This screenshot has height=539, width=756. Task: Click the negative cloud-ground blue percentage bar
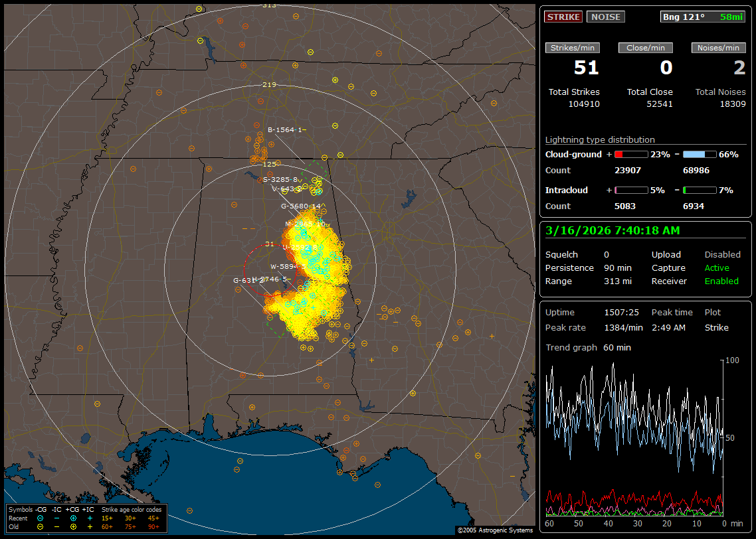(x=699, y=154)
